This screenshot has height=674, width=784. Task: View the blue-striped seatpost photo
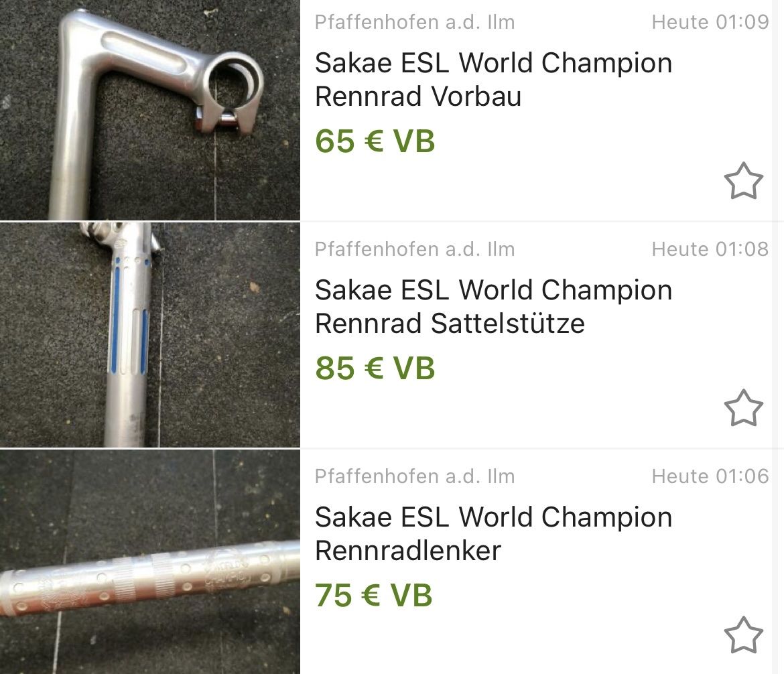[150, 335]
